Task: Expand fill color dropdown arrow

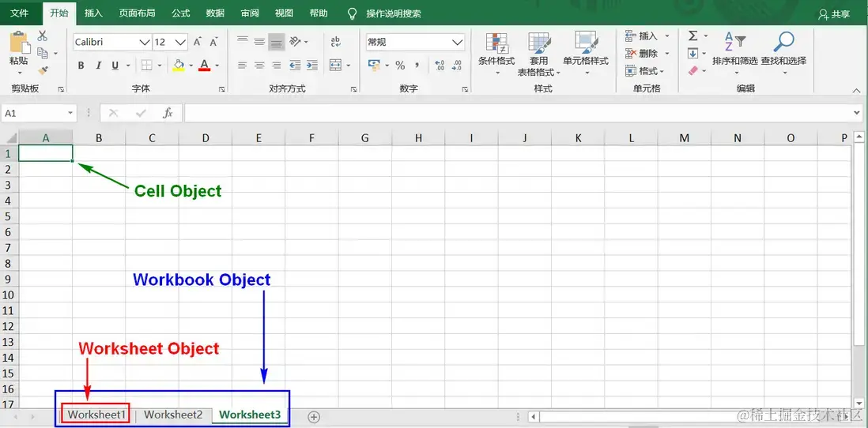Action: coord(191,66)
